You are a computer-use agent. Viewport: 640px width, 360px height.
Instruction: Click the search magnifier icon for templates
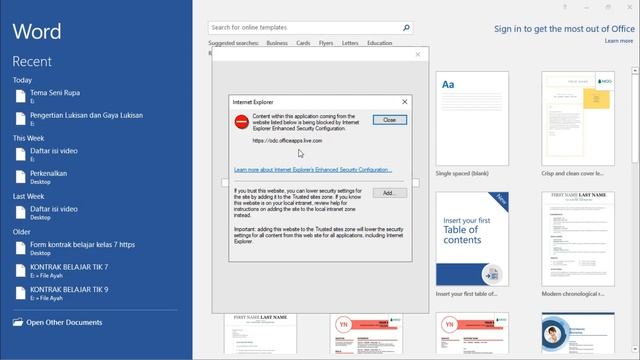(x=406, y=28)
